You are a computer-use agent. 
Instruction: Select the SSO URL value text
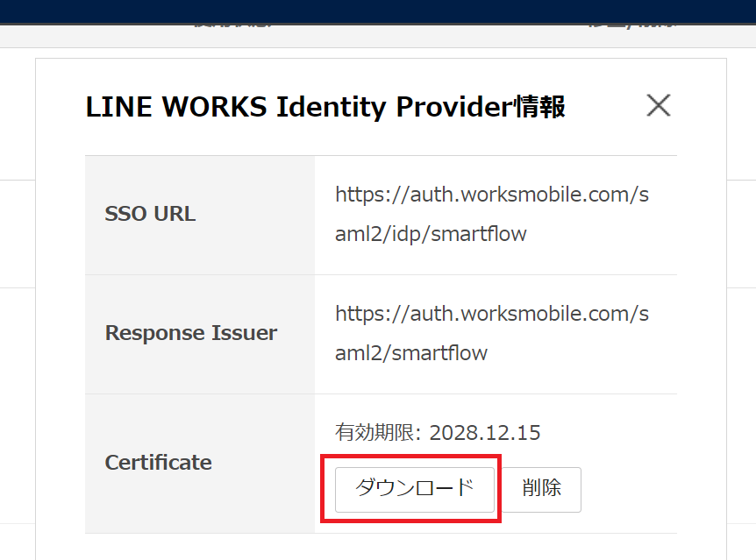point(492,215)
